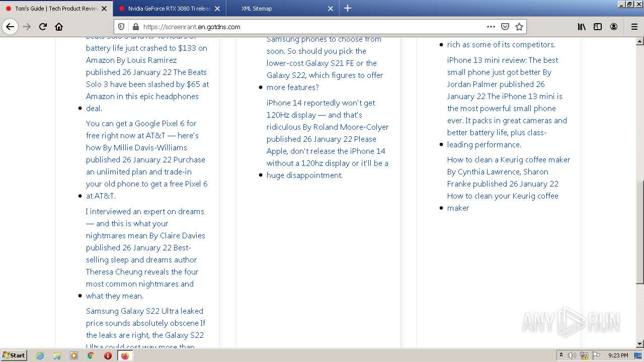Switch to Tom's Guide tab
The width and height of the screenshot is (644, 362).
(56, 9)
